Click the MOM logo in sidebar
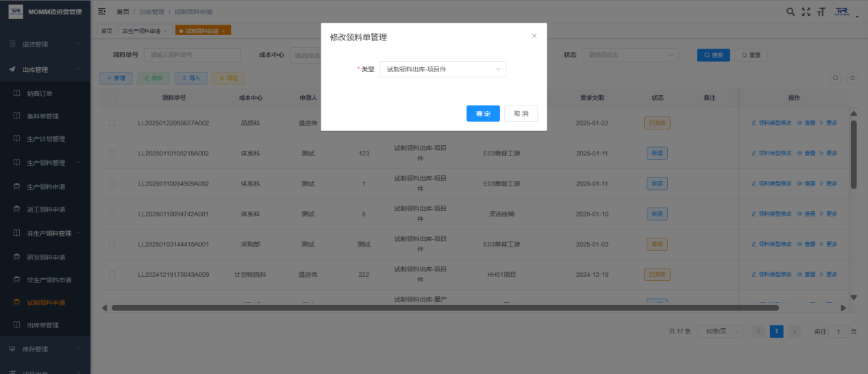868x374 pixels. [15, 12]
